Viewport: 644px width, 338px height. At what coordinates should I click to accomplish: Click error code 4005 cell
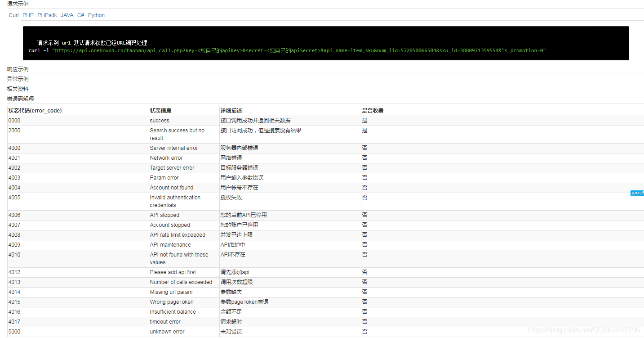[x=78, y=202]
